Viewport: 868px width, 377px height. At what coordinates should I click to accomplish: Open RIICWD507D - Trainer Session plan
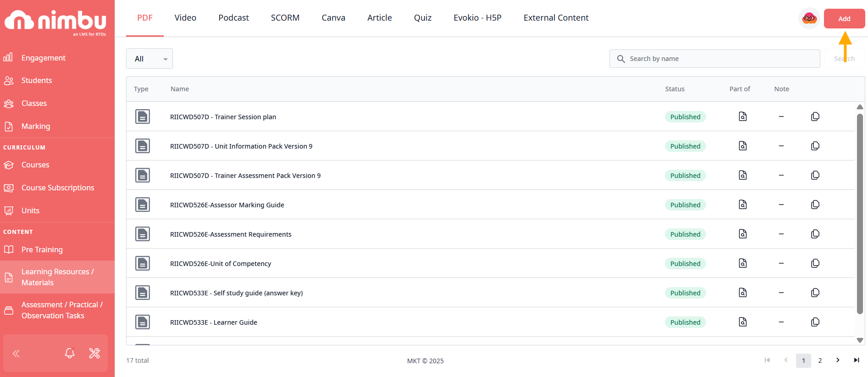223,117
